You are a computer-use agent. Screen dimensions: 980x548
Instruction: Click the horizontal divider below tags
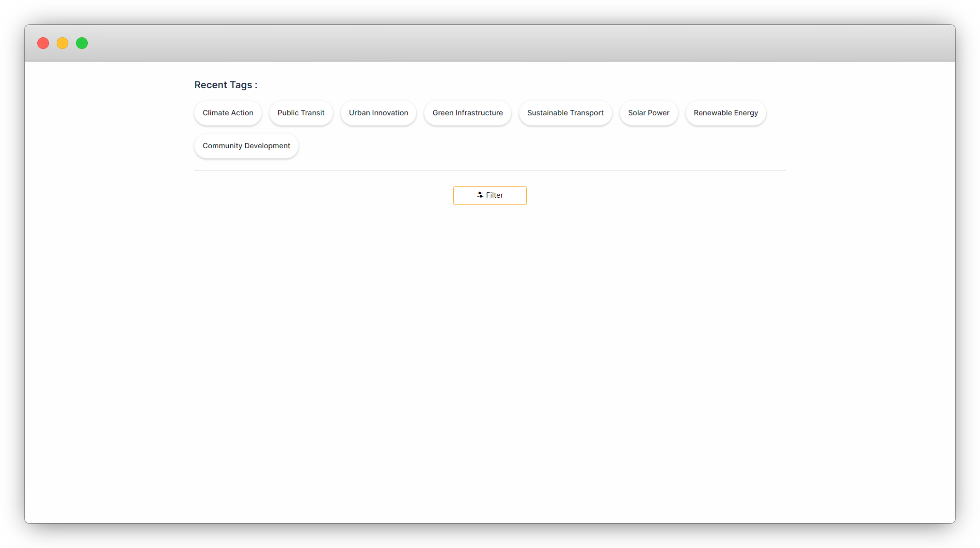490,170
